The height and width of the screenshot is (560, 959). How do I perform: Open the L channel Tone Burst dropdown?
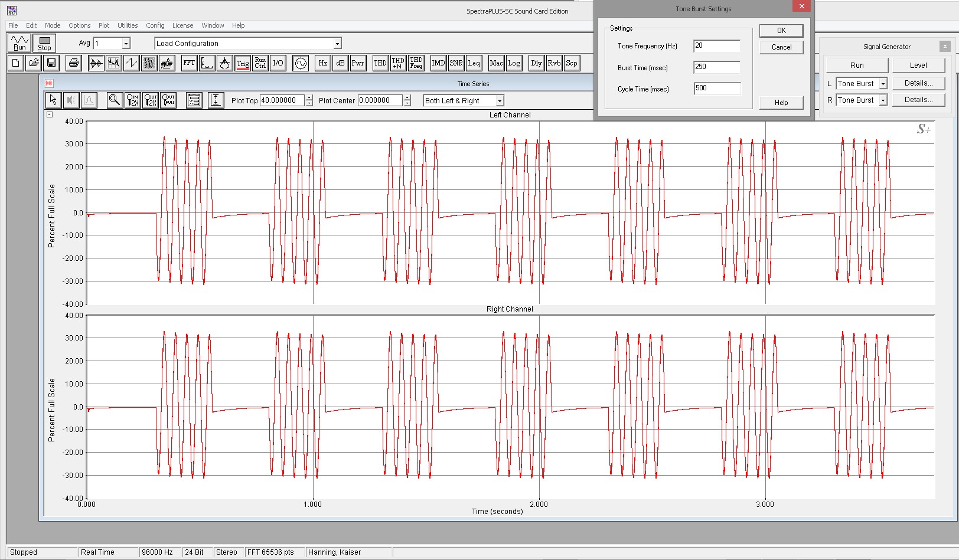tap(883, 84)
